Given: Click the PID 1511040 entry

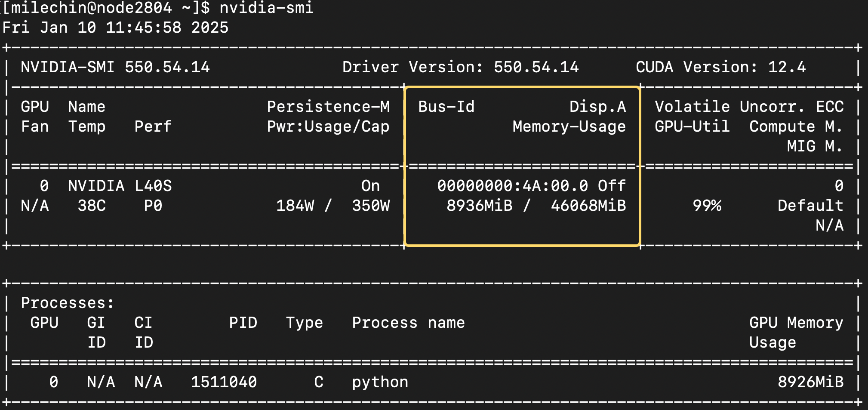Looking at the screenshot, I should pos(224,382).
